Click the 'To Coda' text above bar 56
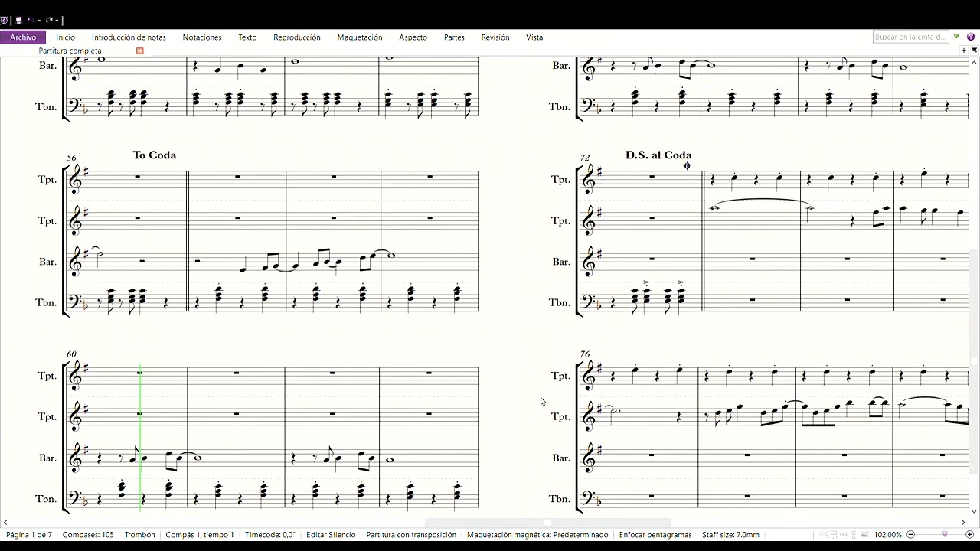The height and width of the screenshot is (551, 980). coord(155,155)
